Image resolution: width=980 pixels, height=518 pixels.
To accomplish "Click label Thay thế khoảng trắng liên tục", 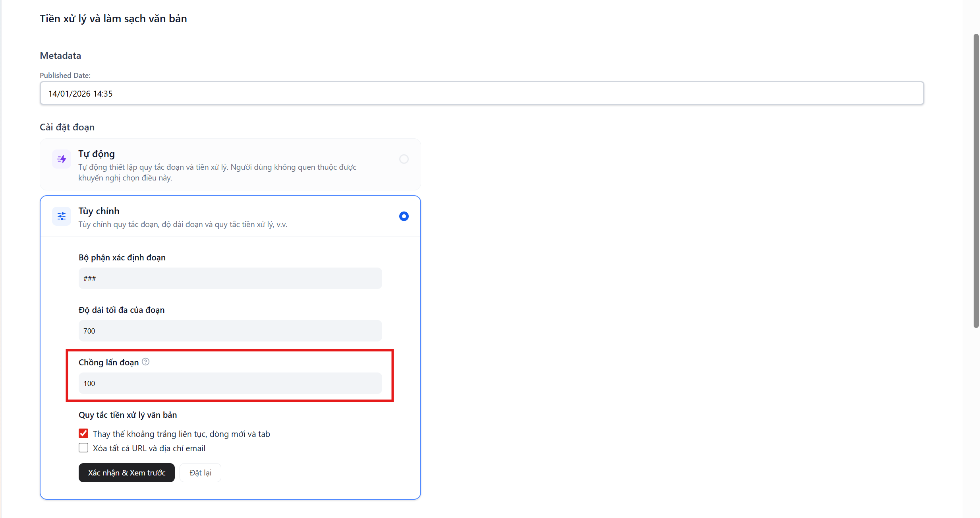I will (x=181, y=434).
